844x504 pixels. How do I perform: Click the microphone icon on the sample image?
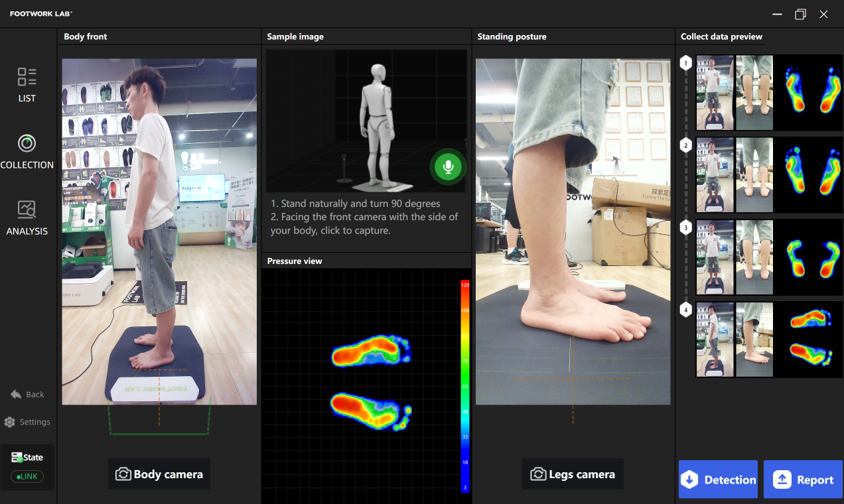(448, 167)
